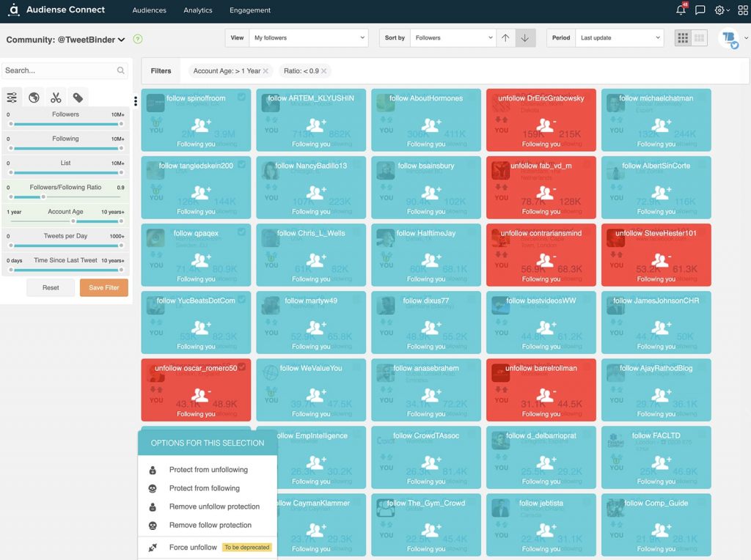751x560 pixels.
Task: Click the help question mark icon
Action: (138, 40)
